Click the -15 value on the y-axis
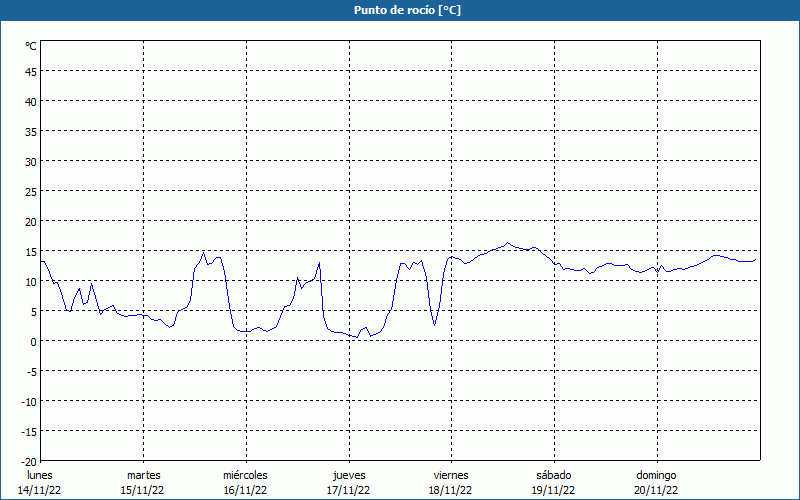This screenshot has height=500, width=800. pyautogui.click(x=29, y=431)
